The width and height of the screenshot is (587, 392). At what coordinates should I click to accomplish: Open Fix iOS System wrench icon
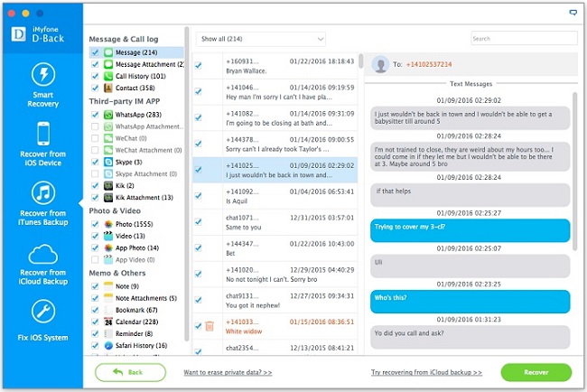pos(43,312)
